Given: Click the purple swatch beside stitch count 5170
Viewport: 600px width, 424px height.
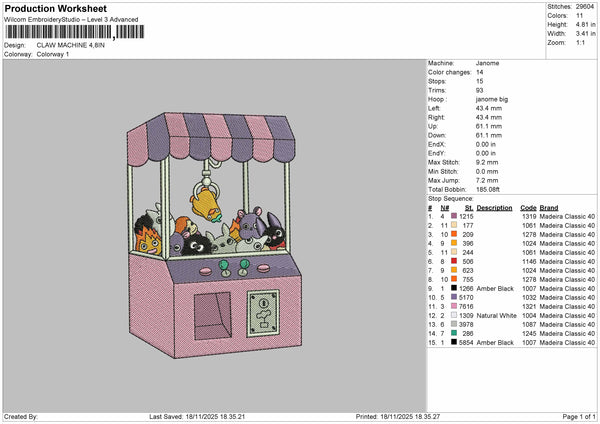Looking at the screenshot, I should 454,297.
